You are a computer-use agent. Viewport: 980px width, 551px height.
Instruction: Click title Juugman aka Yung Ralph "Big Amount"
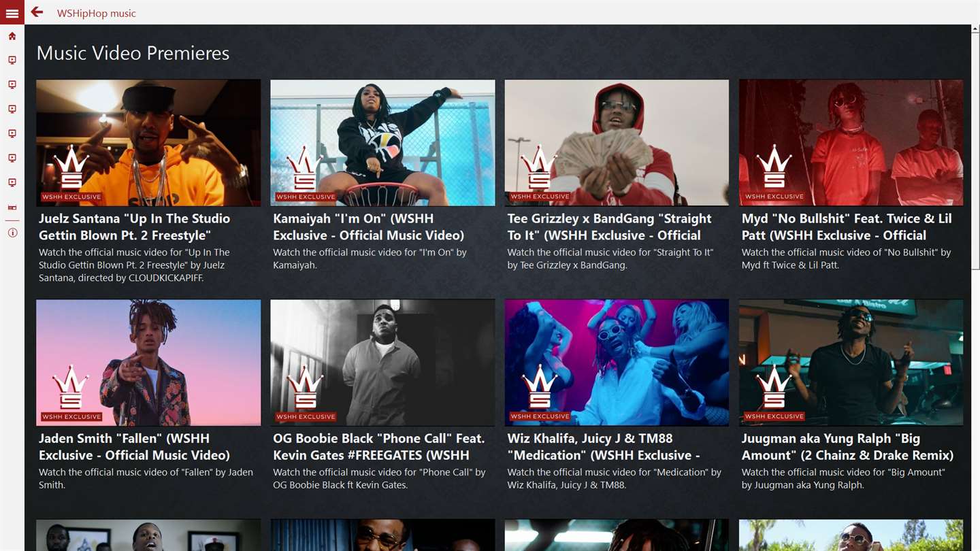(x=847, y=446)
